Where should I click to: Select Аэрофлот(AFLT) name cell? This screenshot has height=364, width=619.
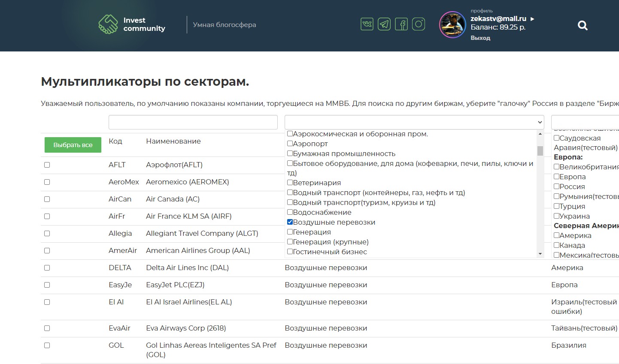(174, 165)
